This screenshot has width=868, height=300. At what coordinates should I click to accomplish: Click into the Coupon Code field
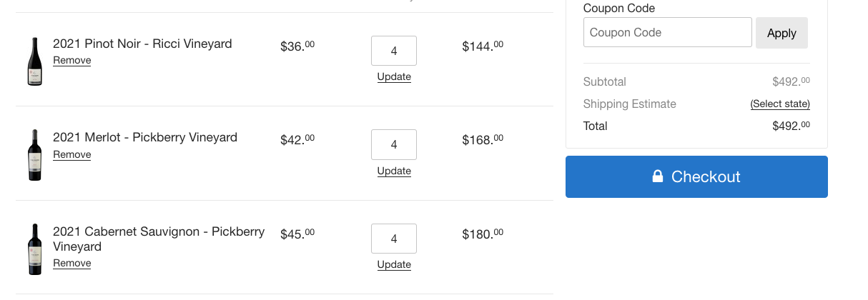click(667, 32)
